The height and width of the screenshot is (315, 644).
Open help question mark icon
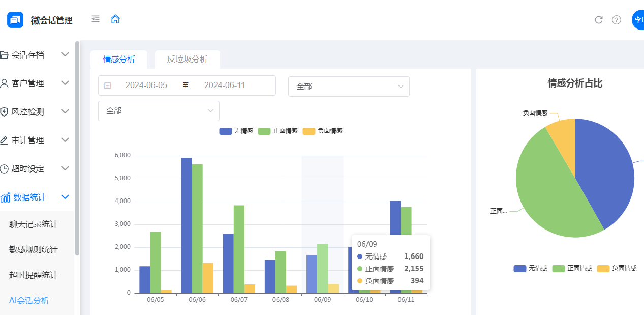617,20
